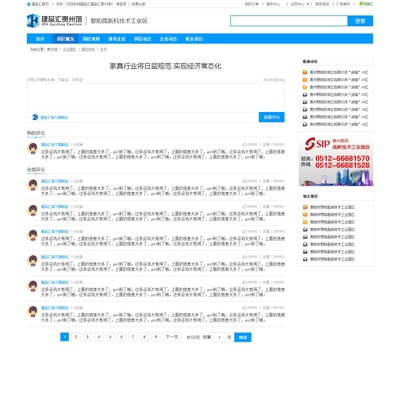Open first item in 相关推荐 list
The height and width of the screenshot is (400, 400).
(332, 207)
